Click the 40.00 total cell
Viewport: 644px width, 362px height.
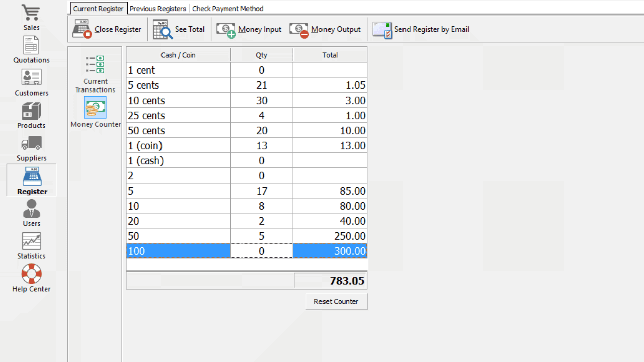point(330,221)
